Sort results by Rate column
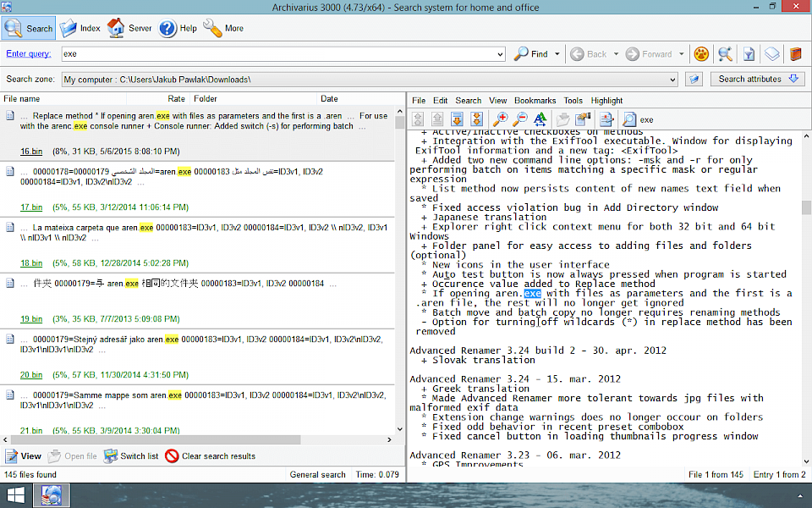This screenshot has width=812, height=508. [x=158, y=98]
